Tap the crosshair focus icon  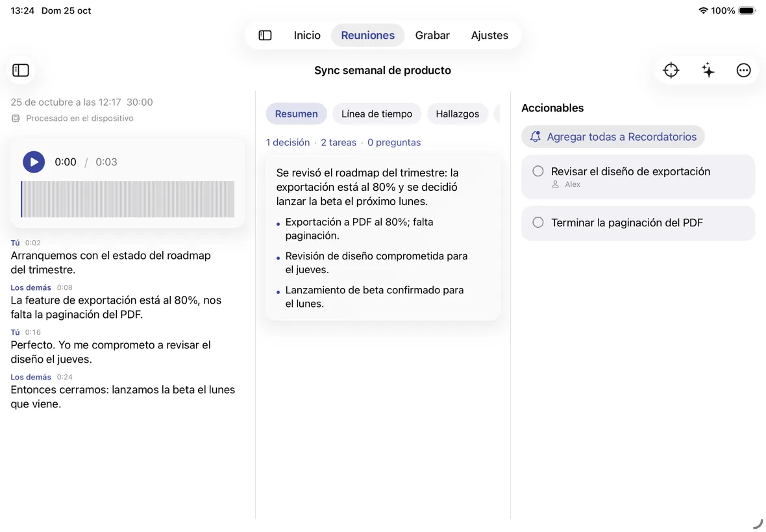pos(671,70)
